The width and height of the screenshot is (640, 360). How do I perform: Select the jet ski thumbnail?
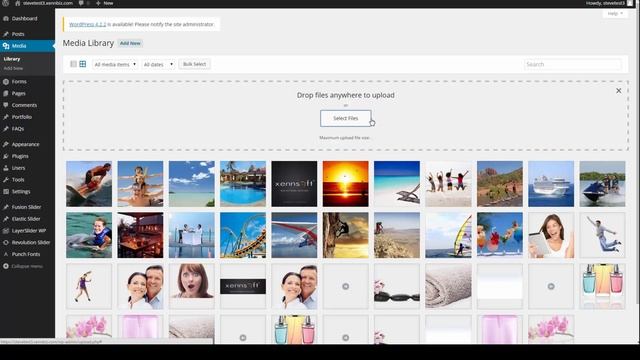click(602, 184)
